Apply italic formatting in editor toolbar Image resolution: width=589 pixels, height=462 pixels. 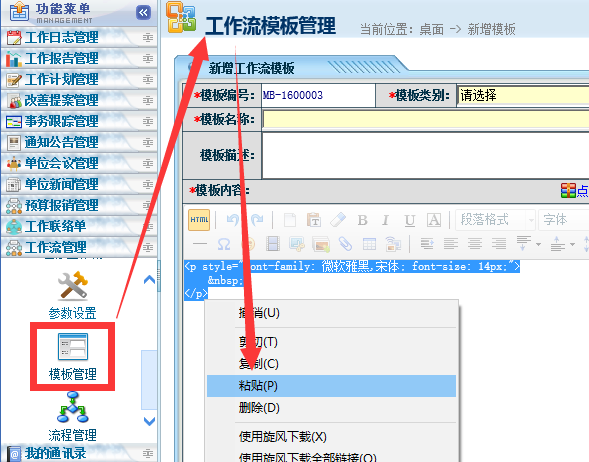tap(385, 220)
